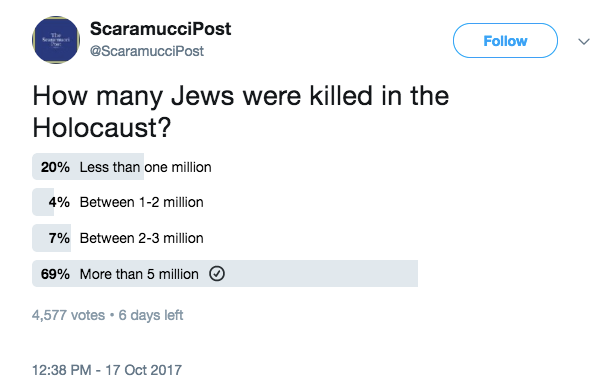Click the 4,577 votes count text
Image resolution: width=614 pixels, height=388 pixels.
tap(69, 315)
